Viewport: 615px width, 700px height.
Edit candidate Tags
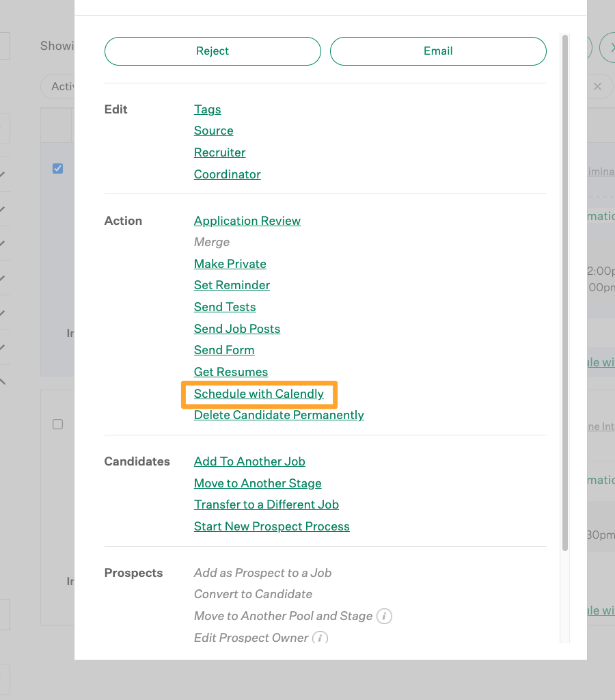click(x=207, y=109)
